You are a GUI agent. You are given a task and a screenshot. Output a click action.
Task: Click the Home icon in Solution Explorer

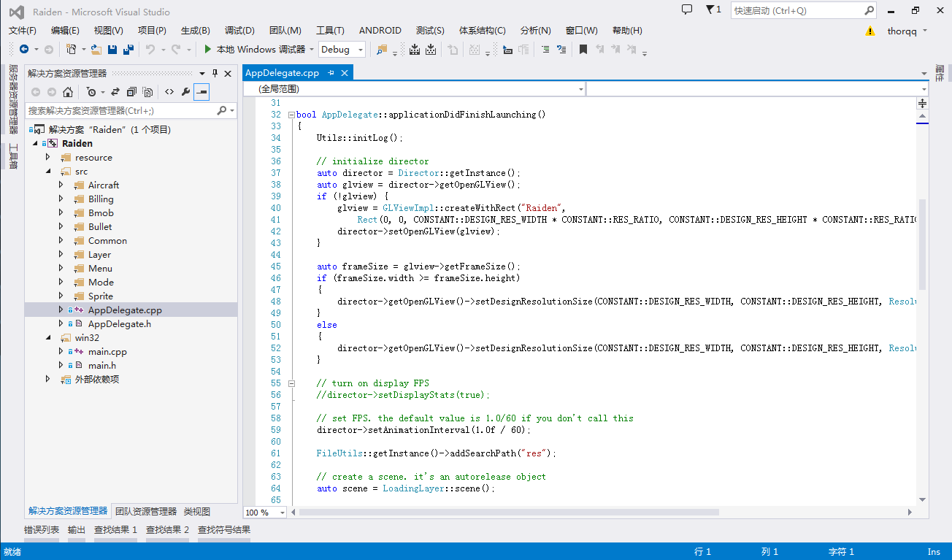(x=68, y=92)
